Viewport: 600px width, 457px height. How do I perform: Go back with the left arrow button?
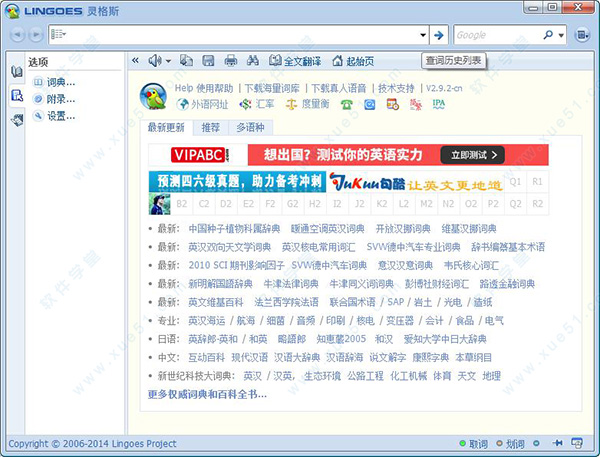click(17, 35)
